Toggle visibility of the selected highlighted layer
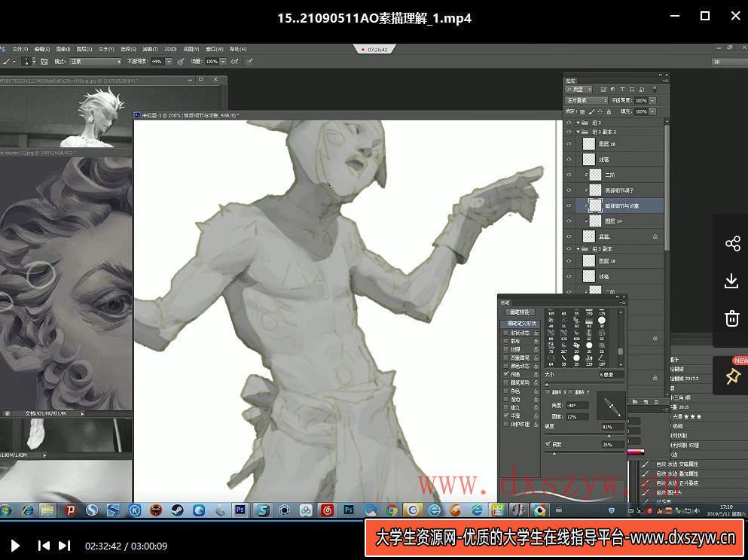 point(569,206)
